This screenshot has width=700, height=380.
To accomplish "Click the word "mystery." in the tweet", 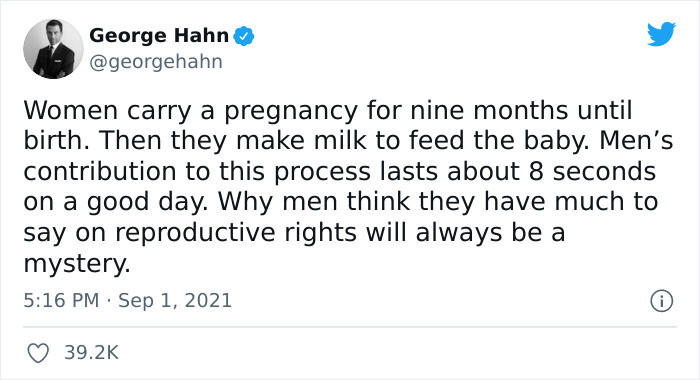I will click(77, 264).
